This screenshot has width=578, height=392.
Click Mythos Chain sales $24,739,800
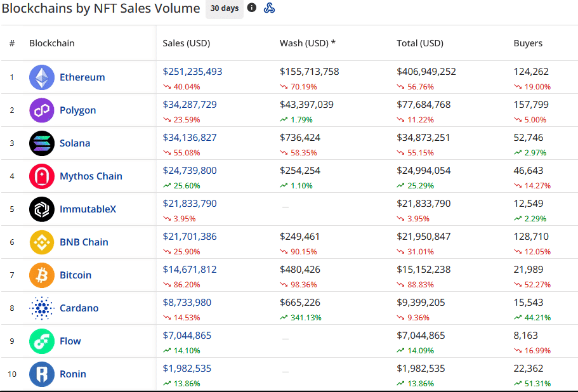(x=190, y=171)
